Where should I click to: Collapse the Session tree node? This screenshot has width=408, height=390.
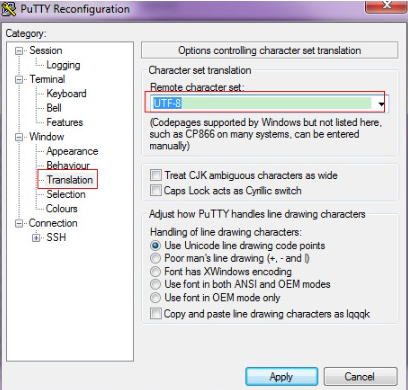19,51
